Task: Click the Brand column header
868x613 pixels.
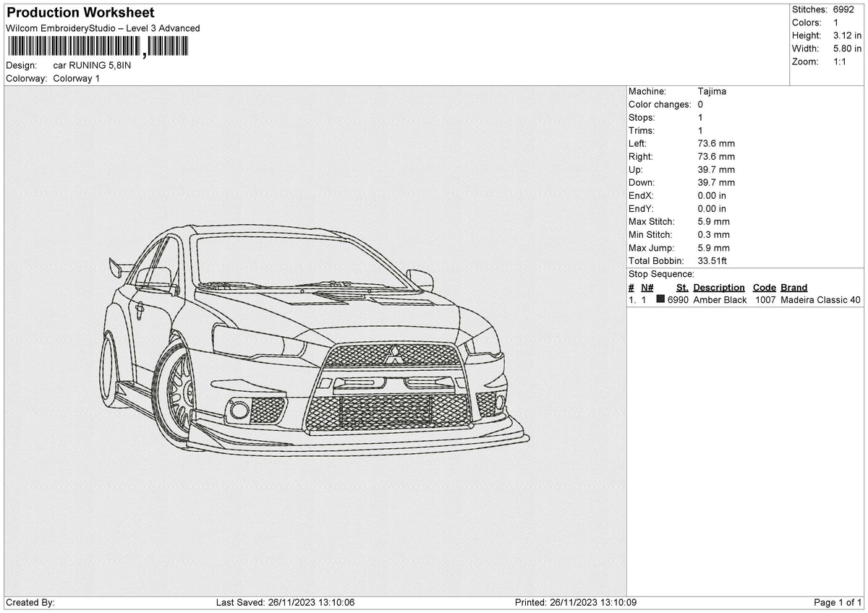Action: [x=793, y=287]
